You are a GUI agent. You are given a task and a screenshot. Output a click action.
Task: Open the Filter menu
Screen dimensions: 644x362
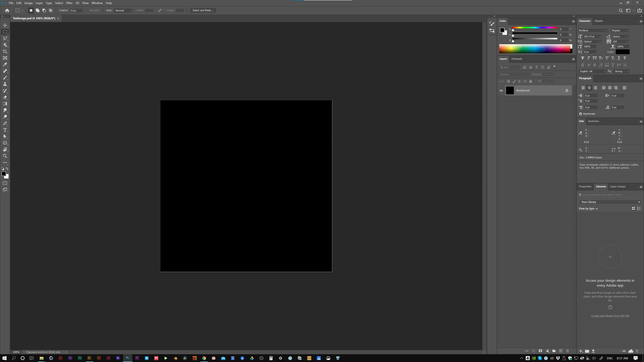tap(69, 3)
